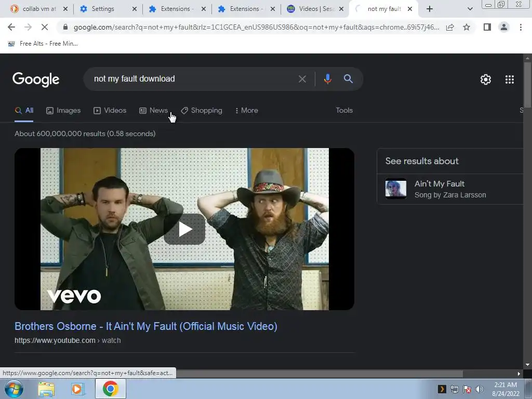Click the vertical scrollbar thumb
Image resolution: width=532 pixels, height=399 pixels.
coord(527,85)
